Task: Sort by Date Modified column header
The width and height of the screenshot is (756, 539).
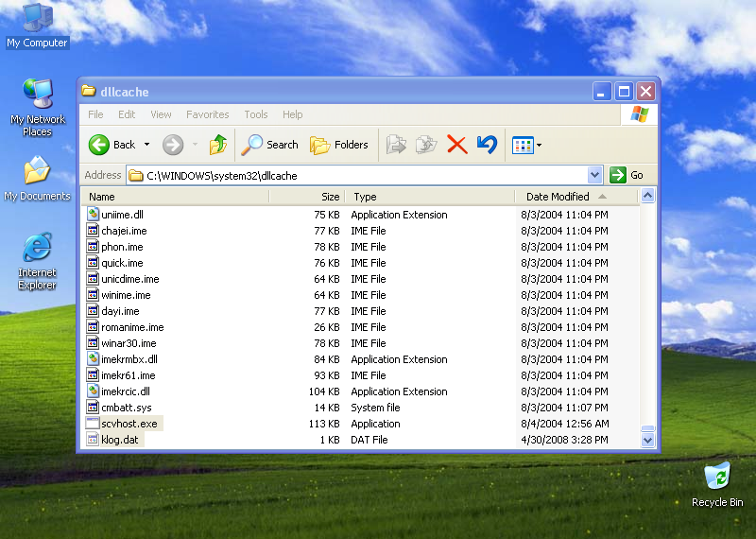Action: coord(576,197)
